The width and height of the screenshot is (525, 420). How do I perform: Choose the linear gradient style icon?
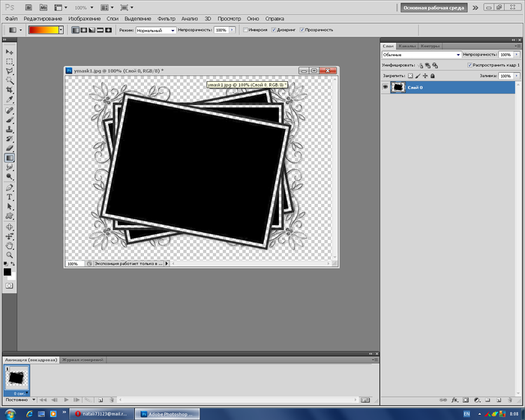76,30
